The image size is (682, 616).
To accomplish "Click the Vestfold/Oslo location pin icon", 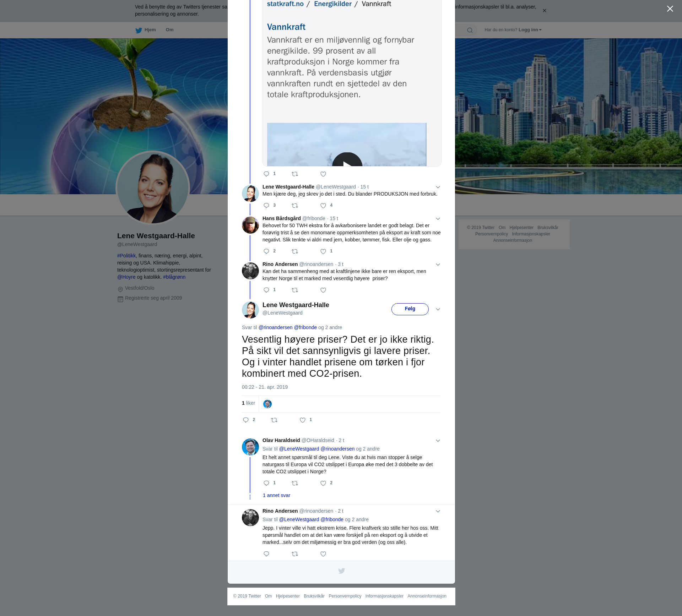I will (120, 289).
